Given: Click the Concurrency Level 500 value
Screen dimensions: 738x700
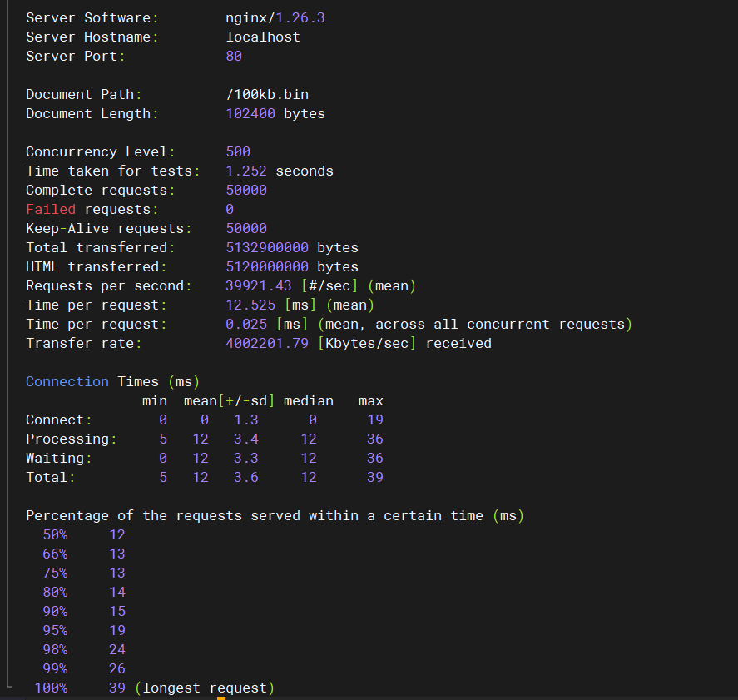Looking at the screenshot, I should 235,151.
